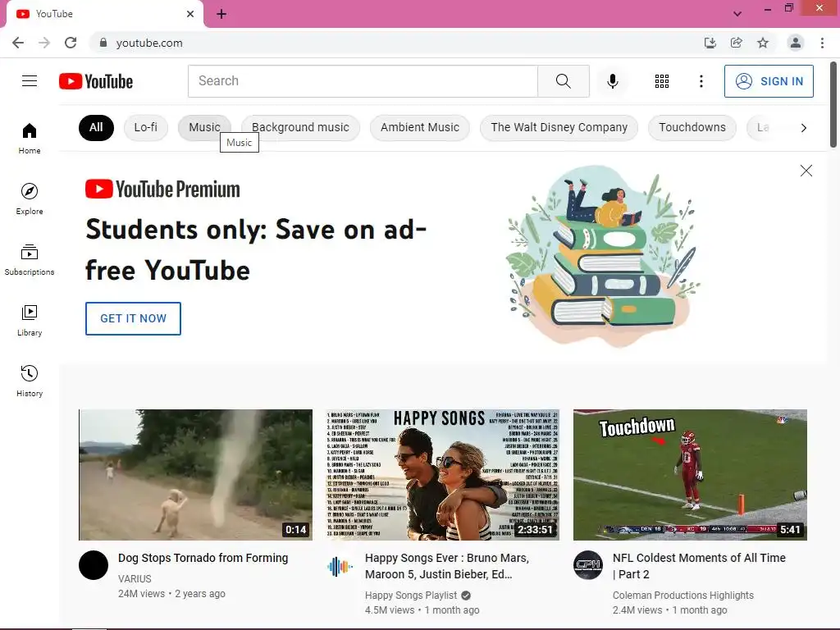
Task: Open the YouTube apps grid
Action: coord(662,81)
